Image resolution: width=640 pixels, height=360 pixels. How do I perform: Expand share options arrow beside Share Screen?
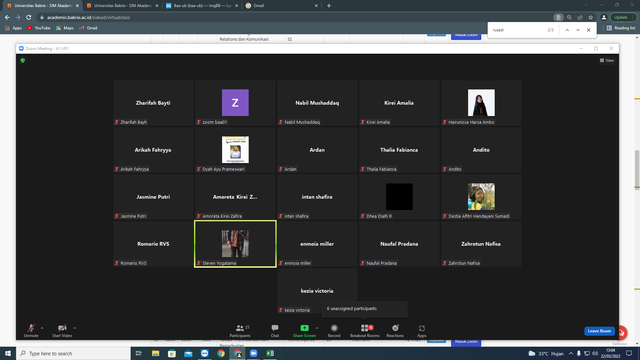[x=317, y=328]
